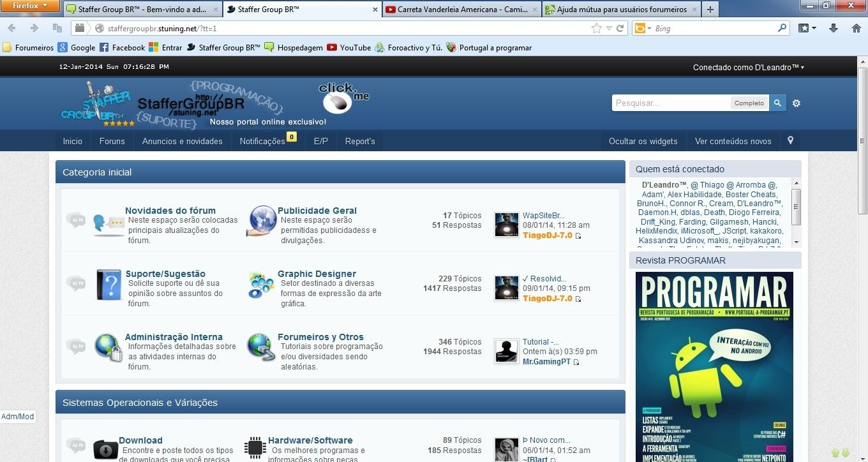Viewport: 868px width, 462px height.
Task: Switch to the Ajuda mútua para usuários tab
Action: click(x=621, y=10)
